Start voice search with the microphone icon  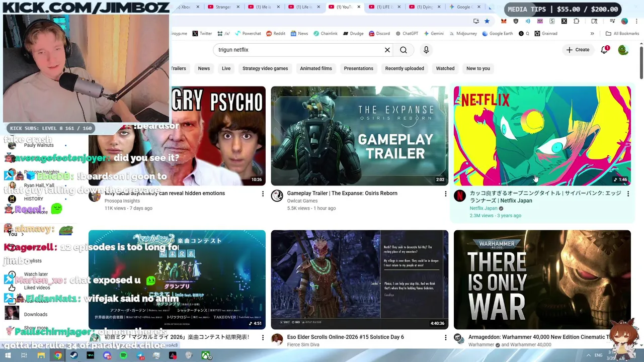click(x=426, y=50)
